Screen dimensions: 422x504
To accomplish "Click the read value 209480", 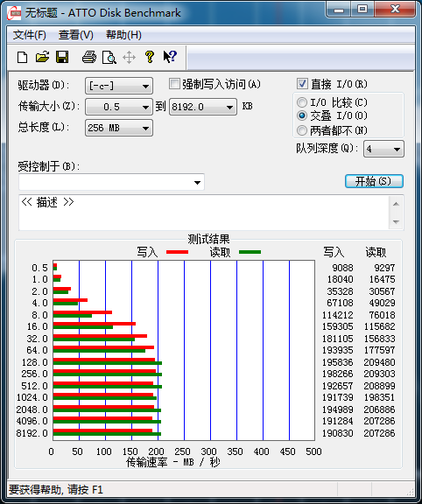I will click(x=379, y=362).
